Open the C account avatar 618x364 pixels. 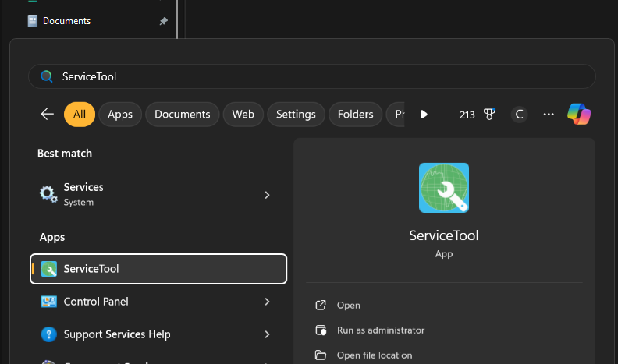(519, 115)
